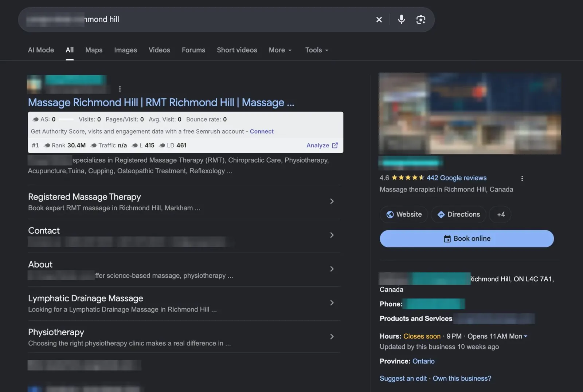Viewport: 583px width, 392px height.
Task: Click the site favicon of the first result
Action: tap(34, 84)
